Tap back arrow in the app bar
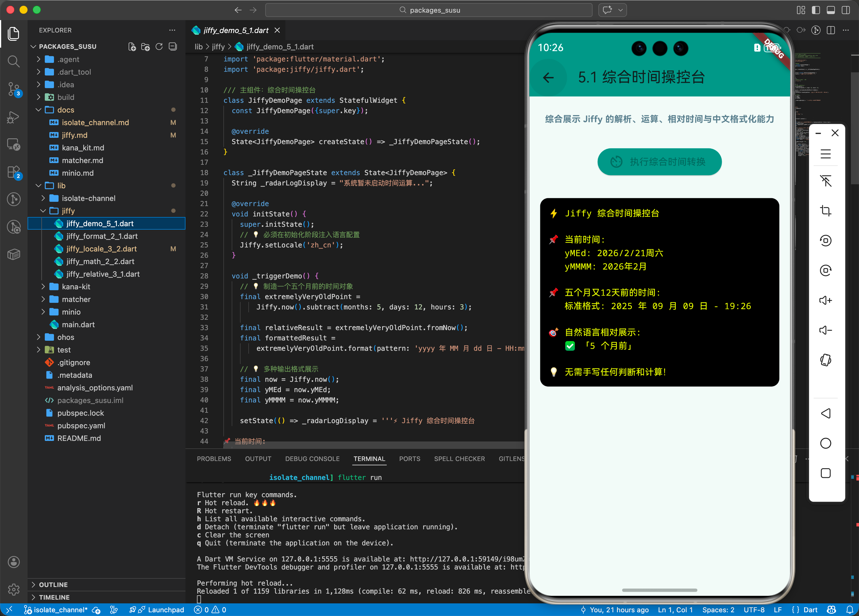Viewport: 859px width, 616px height. pos(548,78)
